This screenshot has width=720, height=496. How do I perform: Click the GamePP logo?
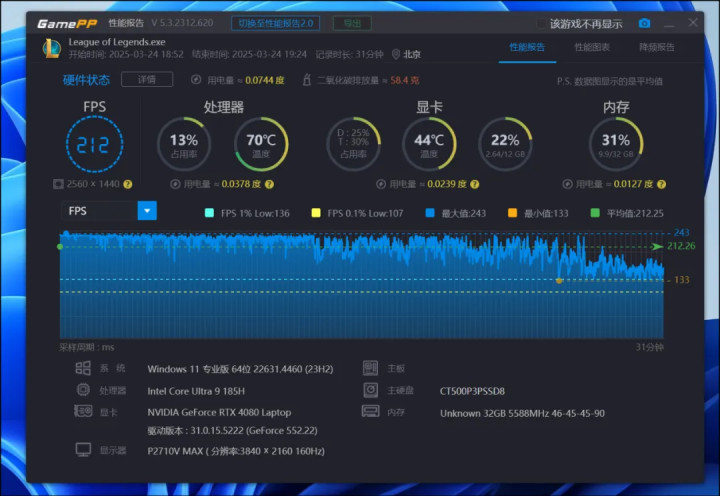point(67,23)
